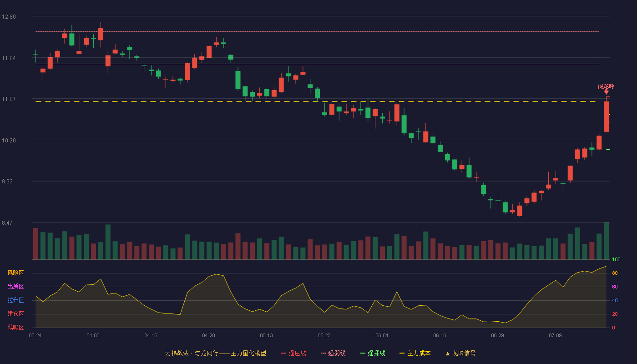Toggle the 强压线 legend entry
Viewport: 637px width, 364px height.
(293, 353)
